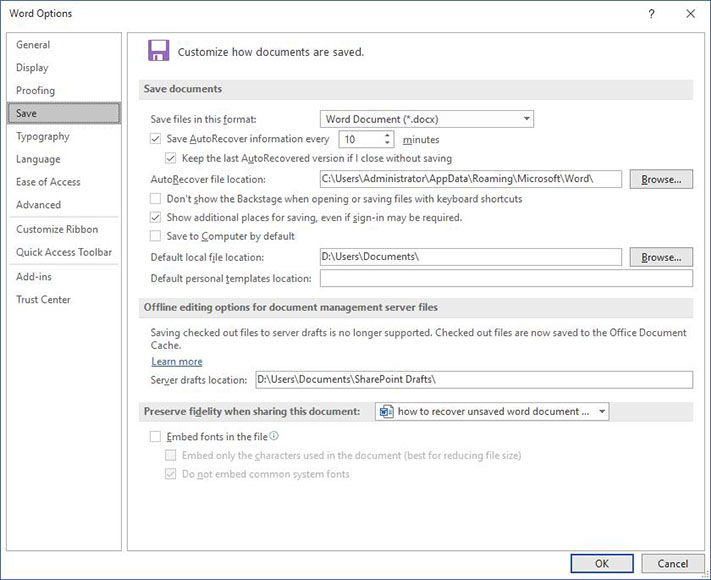
Task: Click the info icon beside Embed fonts
Action: click(x=274, y=436)
